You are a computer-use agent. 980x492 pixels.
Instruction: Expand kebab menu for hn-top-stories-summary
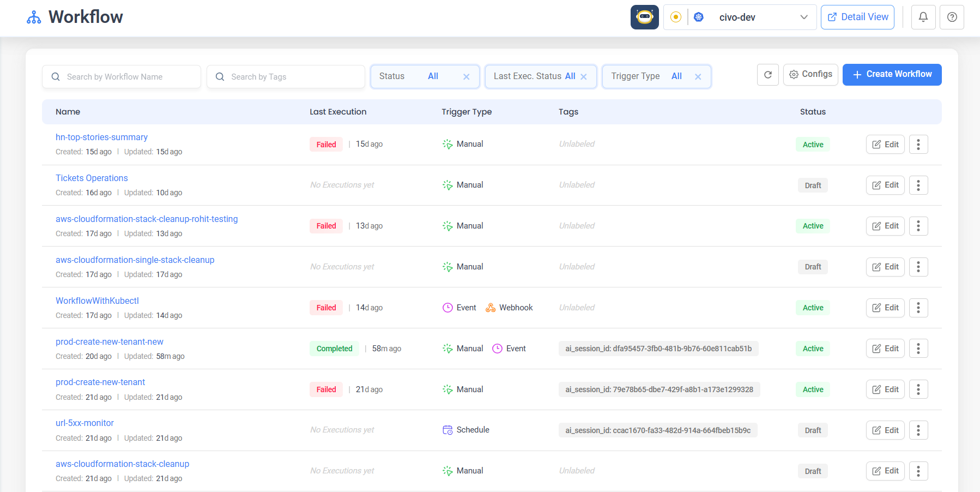click(x=918, y=144)
